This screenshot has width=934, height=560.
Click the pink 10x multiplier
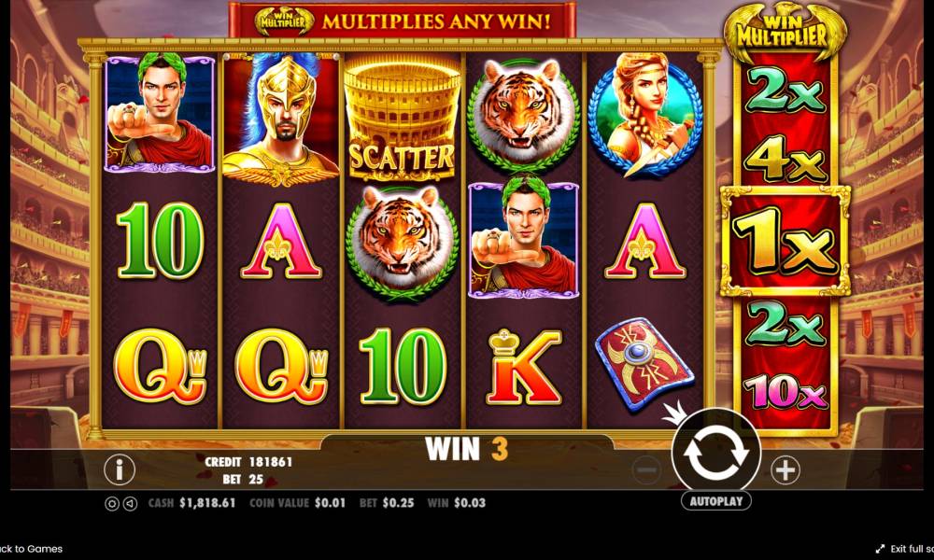(x=785, y=392)
